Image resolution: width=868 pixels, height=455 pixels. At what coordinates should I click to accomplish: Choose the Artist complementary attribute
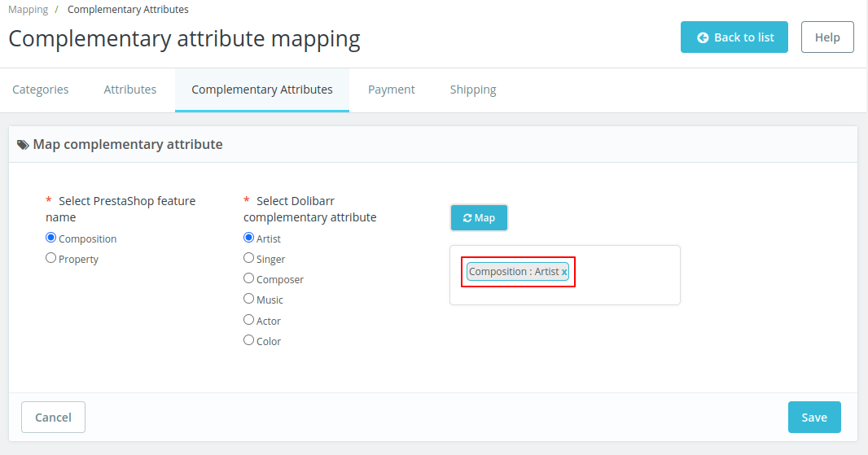tap(249, 238)
